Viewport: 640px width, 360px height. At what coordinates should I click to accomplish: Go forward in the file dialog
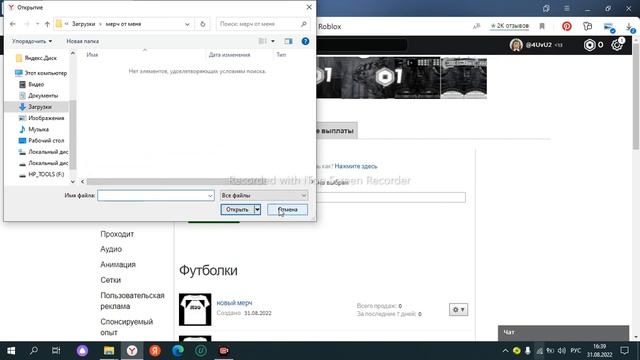click(27, 24)
